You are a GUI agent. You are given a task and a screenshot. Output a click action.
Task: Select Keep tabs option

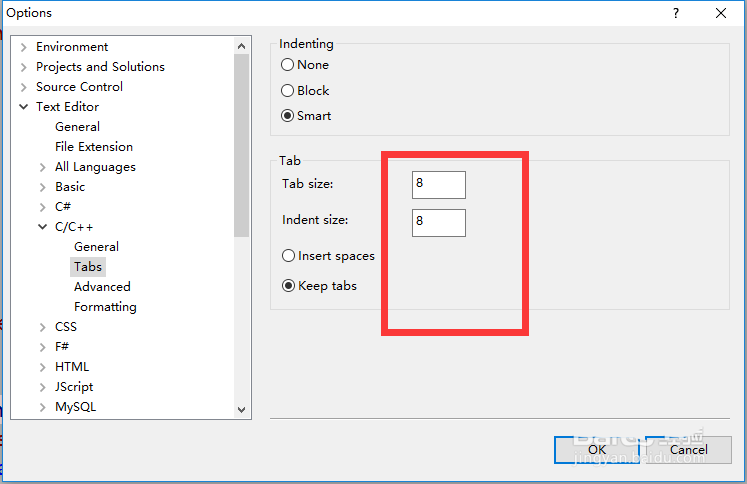(289, 286)
